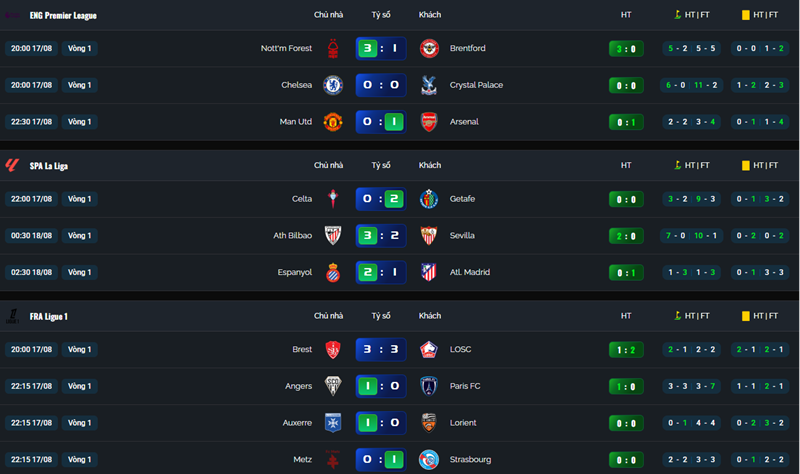Select the Espanyol team name
800x474 pixels.
294,272
